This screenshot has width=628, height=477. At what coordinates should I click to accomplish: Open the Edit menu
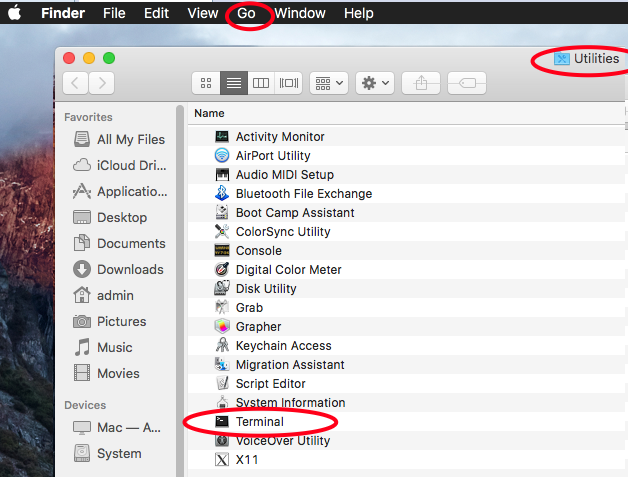point(156,13)
